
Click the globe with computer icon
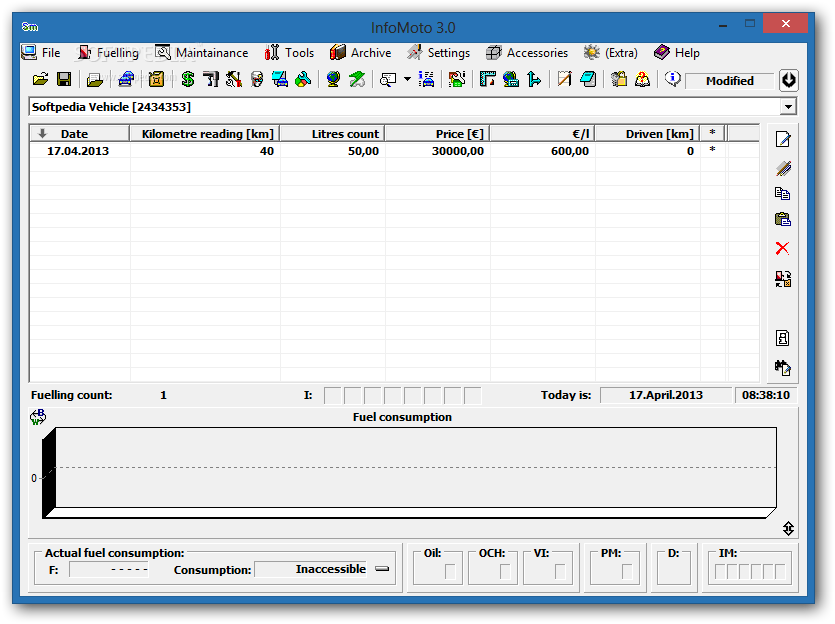coord(511,80)
